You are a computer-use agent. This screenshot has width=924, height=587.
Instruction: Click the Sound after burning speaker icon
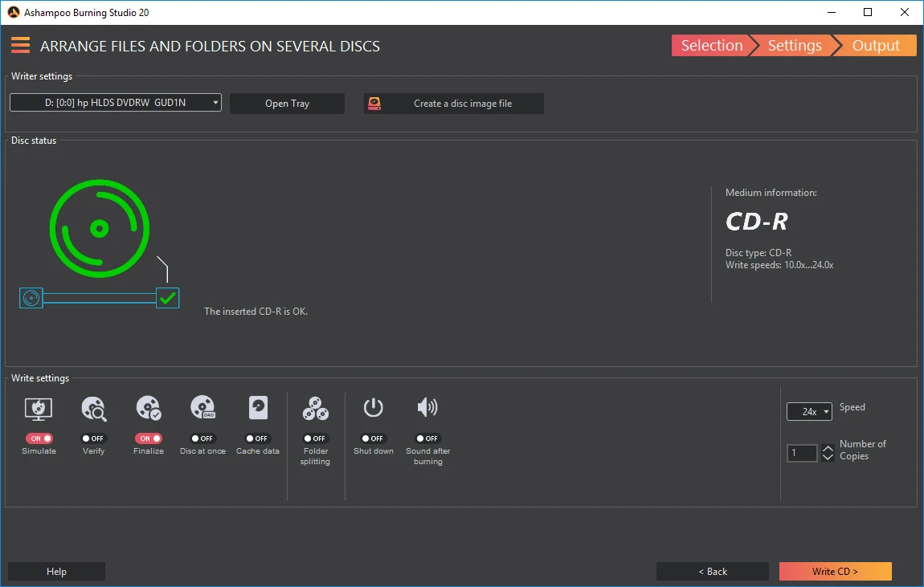coord(427,408)
